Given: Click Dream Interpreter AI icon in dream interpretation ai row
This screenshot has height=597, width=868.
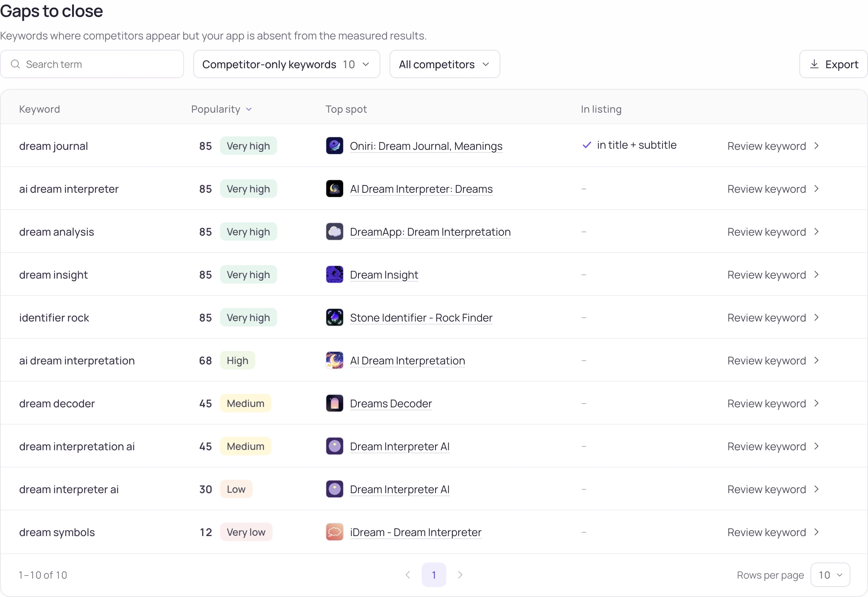Looking at the screenshot, I should coord(334,446).
